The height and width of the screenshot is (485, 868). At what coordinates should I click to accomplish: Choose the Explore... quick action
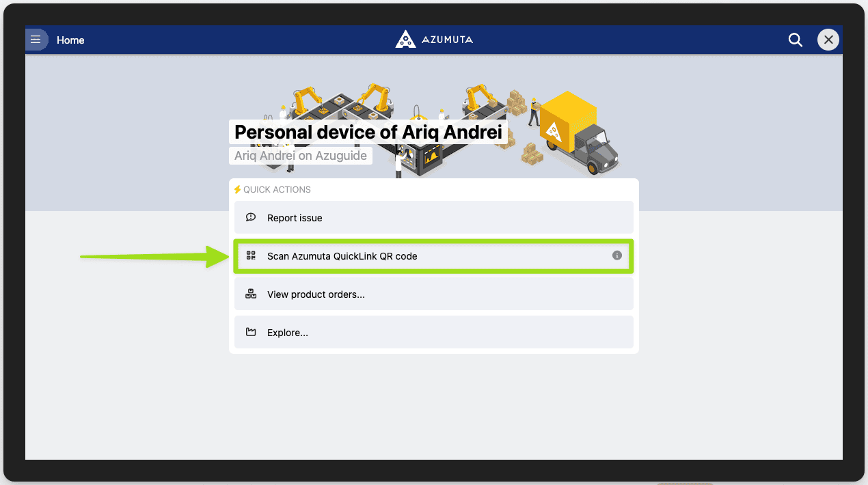pos(433,333)
